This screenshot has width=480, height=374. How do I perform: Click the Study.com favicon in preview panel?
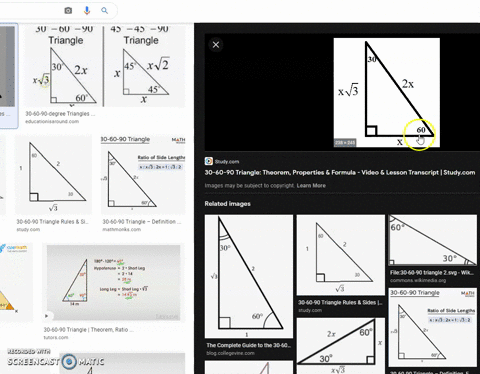pos(209,161)
